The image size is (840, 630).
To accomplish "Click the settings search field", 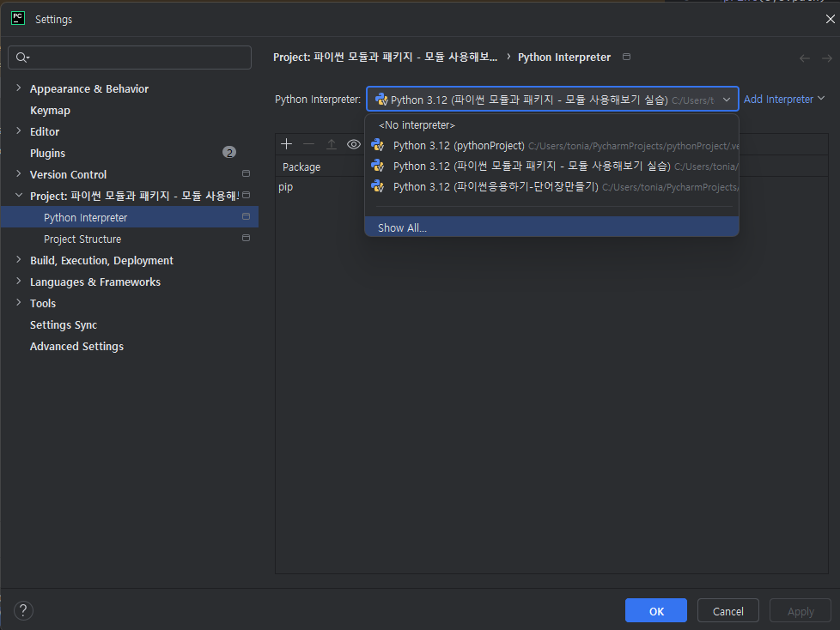I will 130,58.
